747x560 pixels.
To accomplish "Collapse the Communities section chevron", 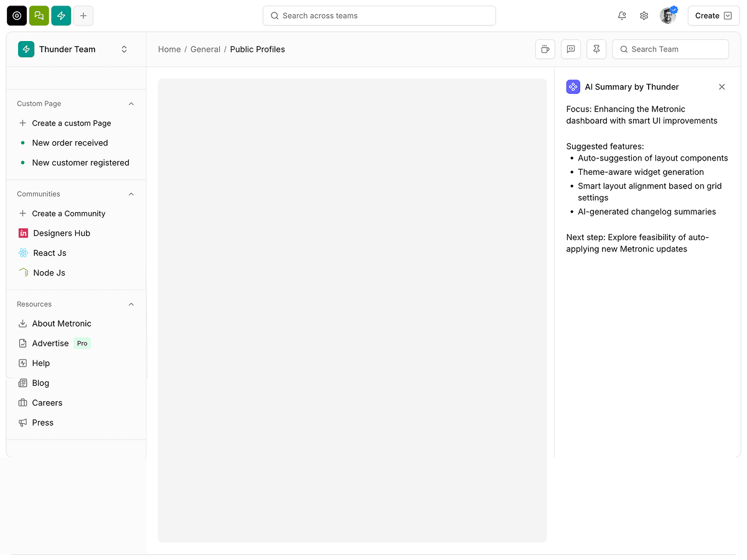I will point(131,194).
